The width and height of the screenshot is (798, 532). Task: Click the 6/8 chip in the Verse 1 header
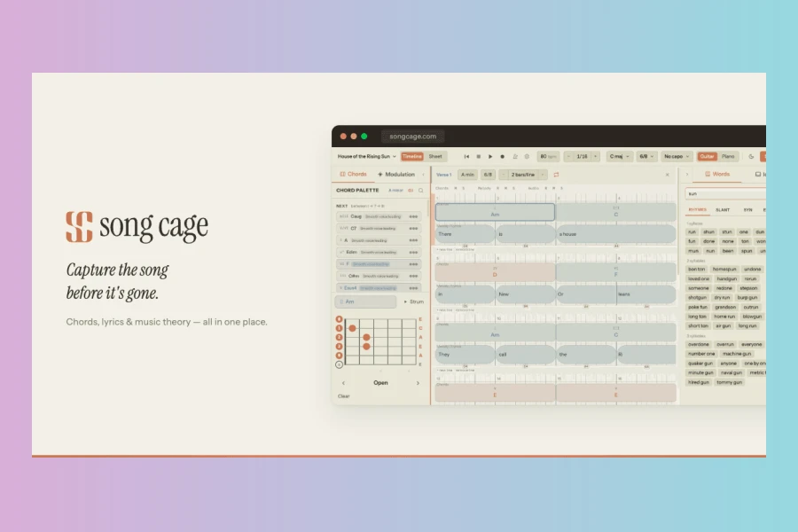point(488,175)
